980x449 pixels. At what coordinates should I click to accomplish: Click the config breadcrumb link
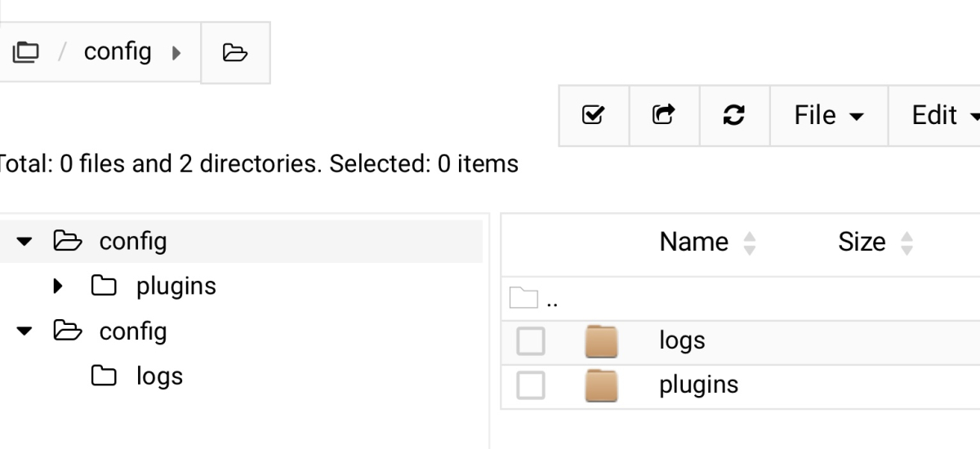click(118, 51)
